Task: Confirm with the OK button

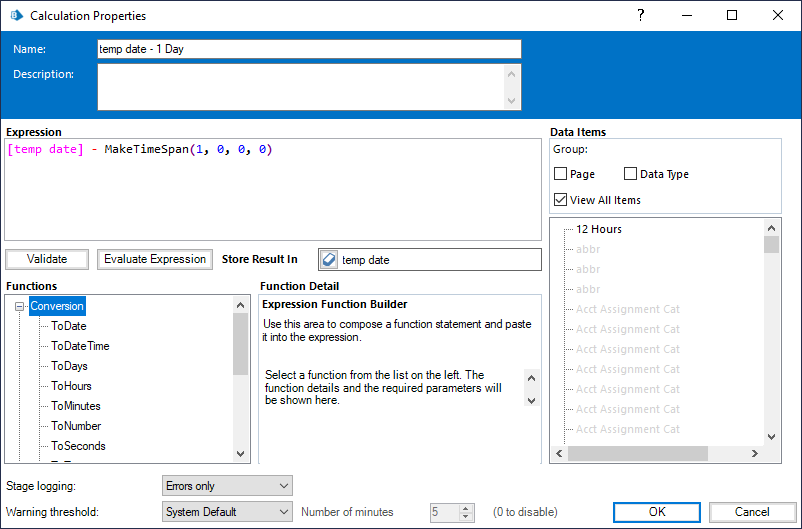Action: coord(657,512)
